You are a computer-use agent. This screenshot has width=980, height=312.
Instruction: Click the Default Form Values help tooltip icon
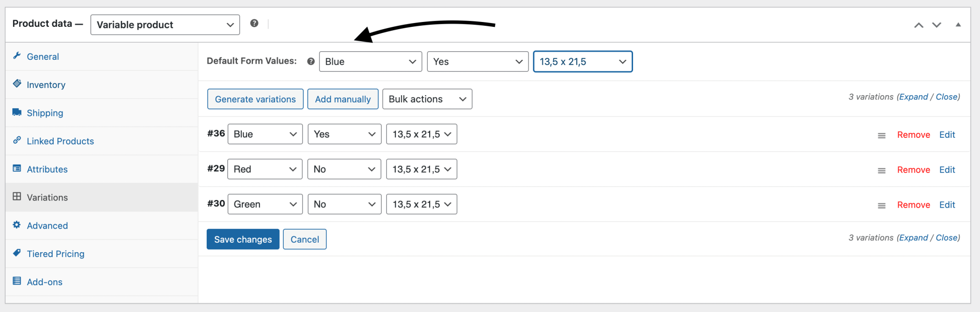[311, 61]
